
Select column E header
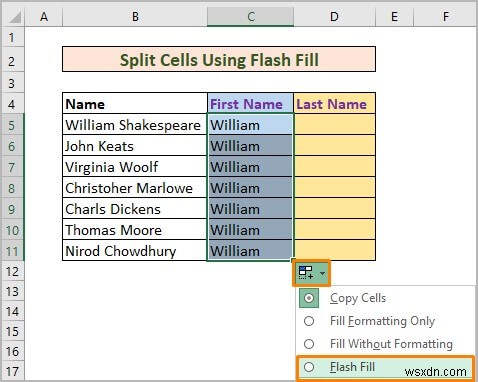pos(394,16)
